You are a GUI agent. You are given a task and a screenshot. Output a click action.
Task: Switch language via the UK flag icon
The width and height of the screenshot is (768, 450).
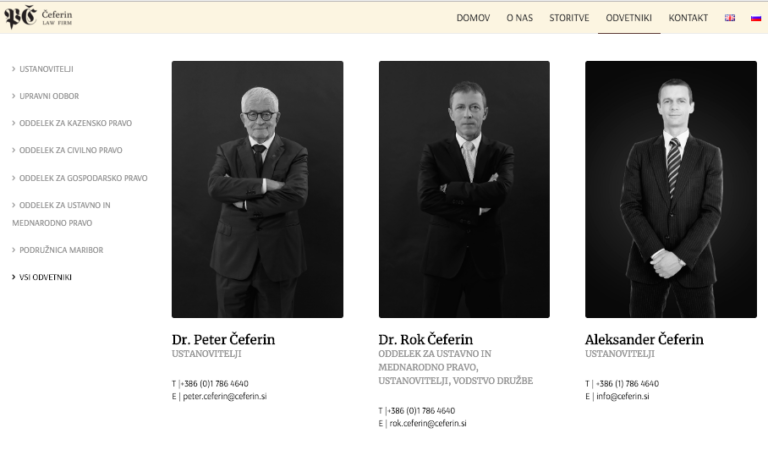pos(730,18)
